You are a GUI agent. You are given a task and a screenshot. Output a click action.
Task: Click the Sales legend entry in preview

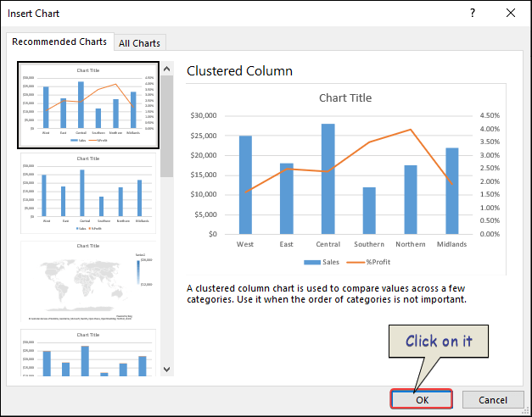[x=322, y=262]
